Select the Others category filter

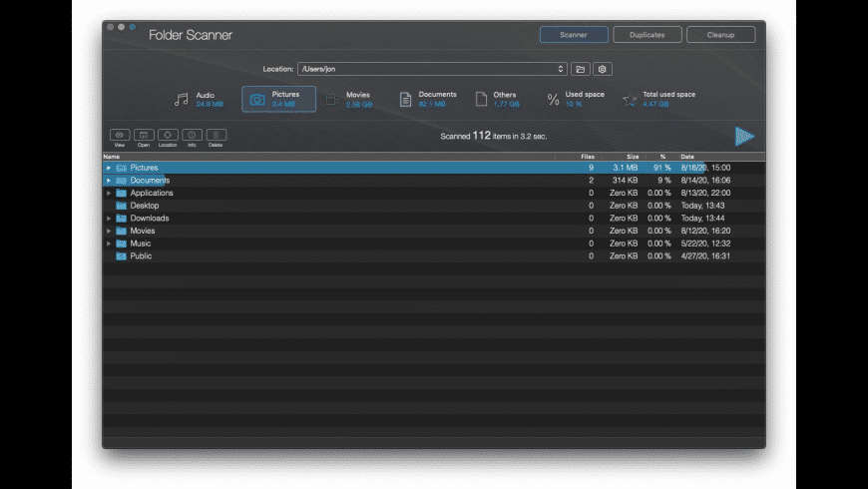(x=497, y=99)
